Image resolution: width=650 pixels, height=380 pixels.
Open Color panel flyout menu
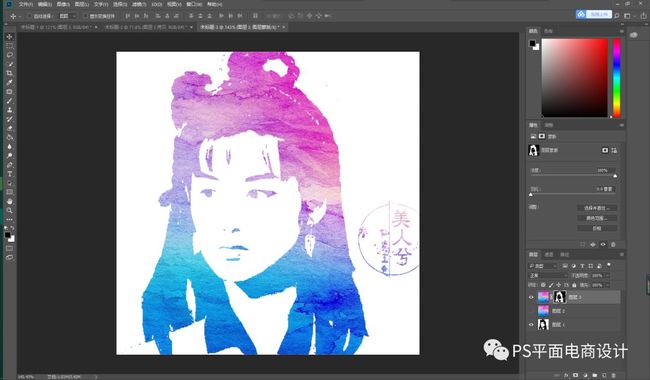tap(621, 31)
